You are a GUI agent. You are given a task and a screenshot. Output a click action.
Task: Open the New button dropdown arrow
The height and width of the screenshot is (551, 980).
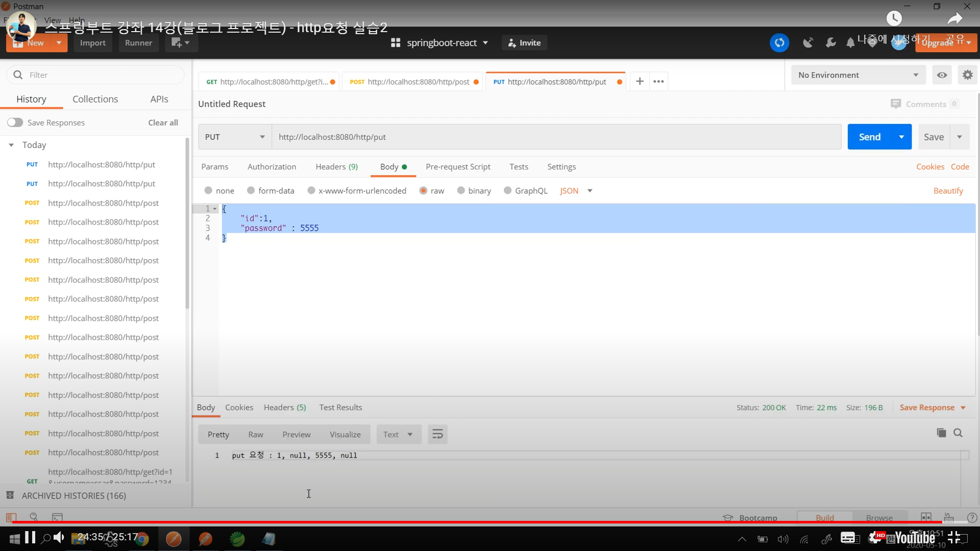(59, 43)
